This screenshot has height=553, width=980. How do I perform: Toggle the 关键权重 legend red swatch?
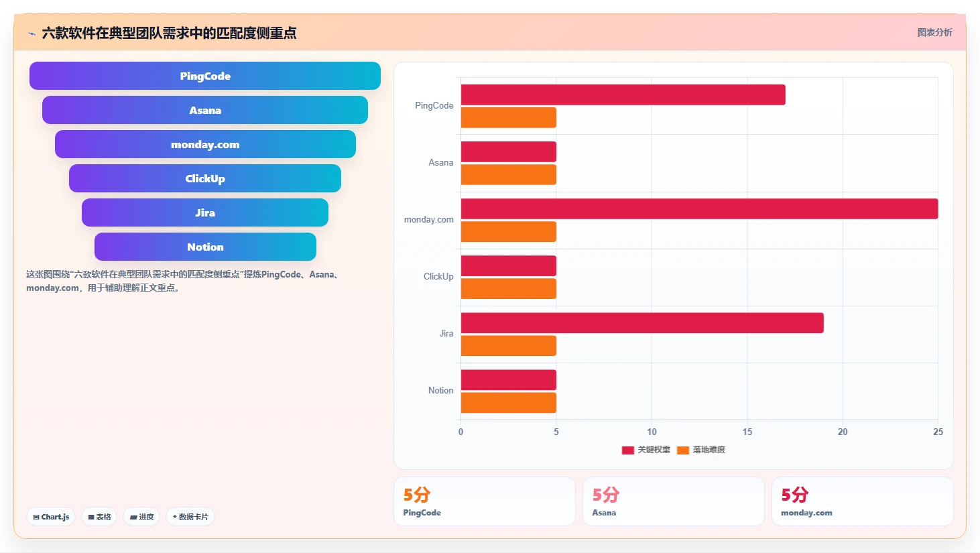pos(628,450)
